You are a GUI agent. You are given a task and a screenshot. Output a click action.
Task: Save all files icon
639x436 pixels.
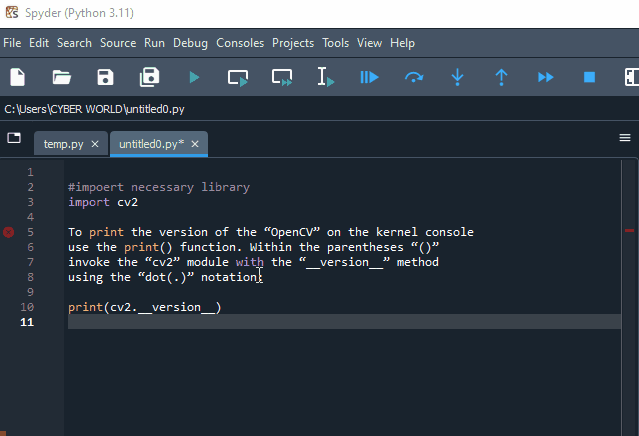(x=150, y=77)
